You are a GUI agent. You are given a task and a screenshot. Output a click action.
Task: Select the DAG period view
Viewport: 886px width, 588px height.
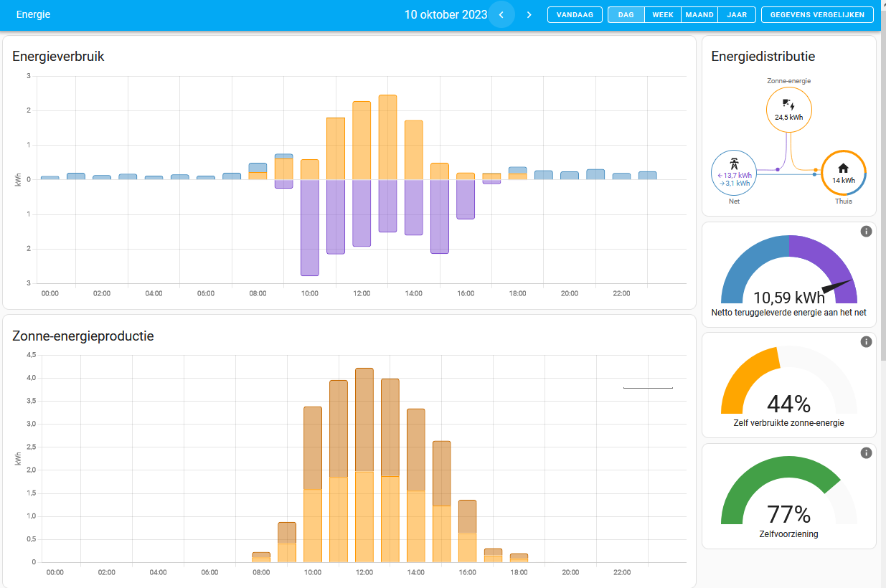click(x=626, y=15)
